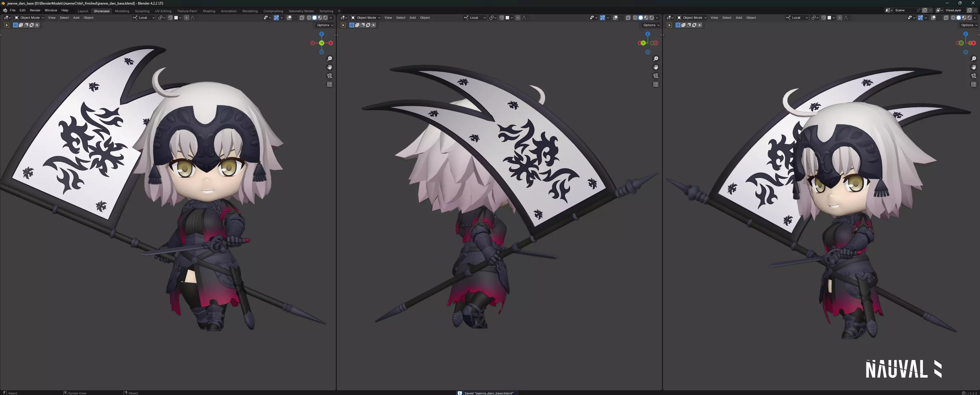Select the Select Box tool in left viewport

click(7, 25)
